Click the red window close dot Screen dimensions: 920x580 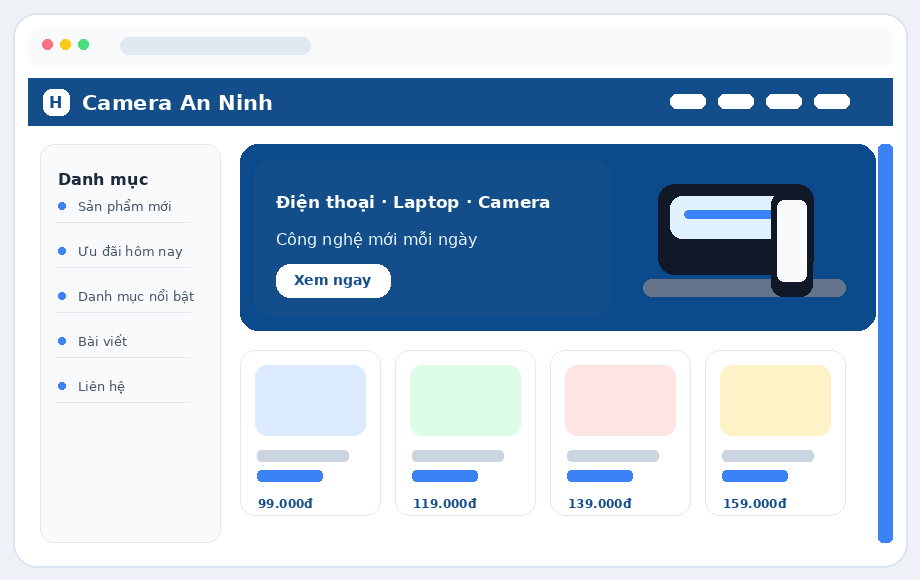tap(48, 45)
